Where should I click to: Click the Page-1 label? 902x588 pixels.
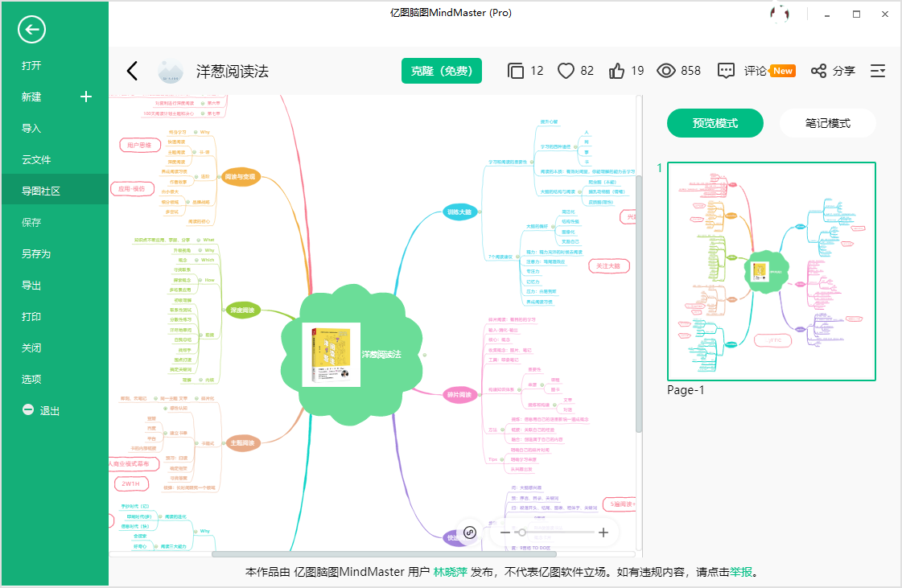[x=686, y=389]
